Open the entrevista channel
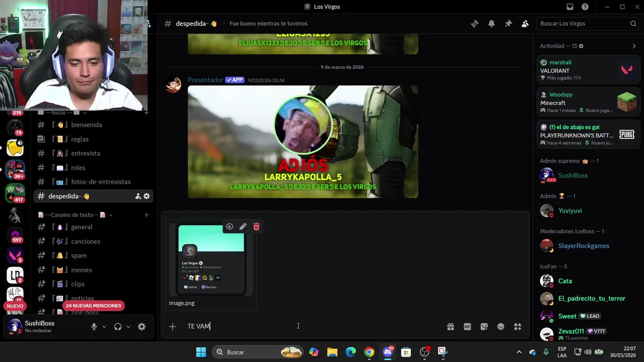The width and height of the screenshot is (644, 362). pos(94,153)
